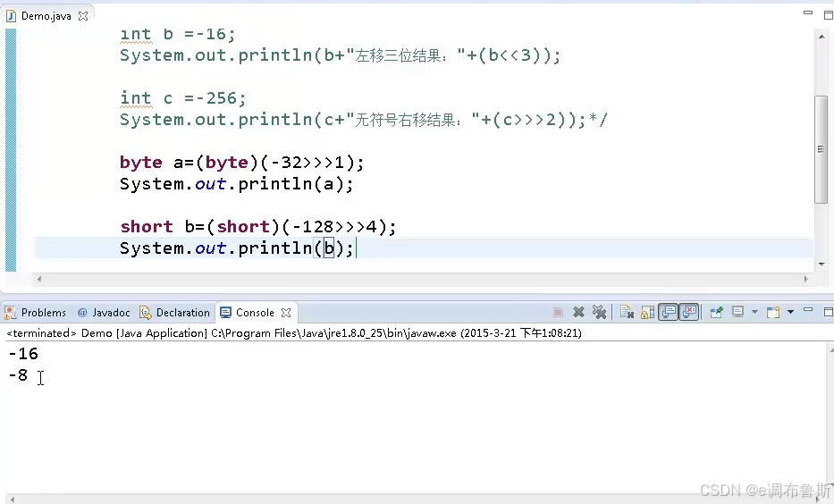Toggle Scroll Lock in console
The width and height of the screenshot is (834, 504).
pos(648,313)
